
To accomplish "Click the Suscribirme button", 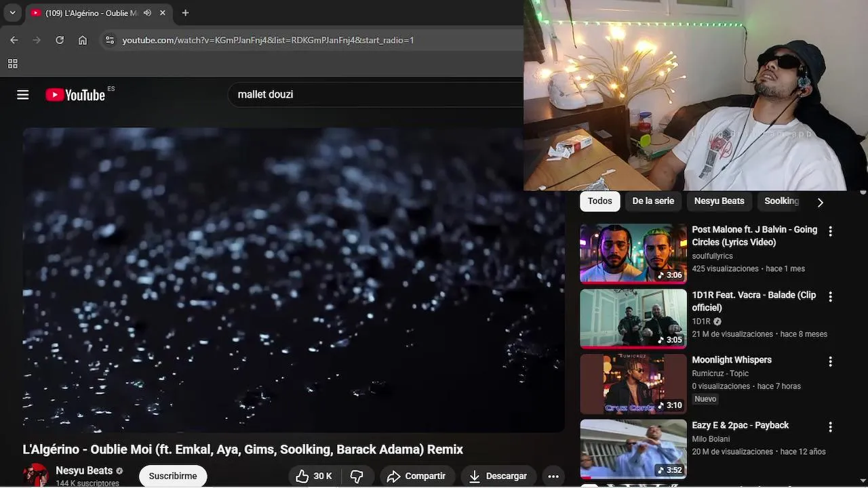I will point(173,476).
